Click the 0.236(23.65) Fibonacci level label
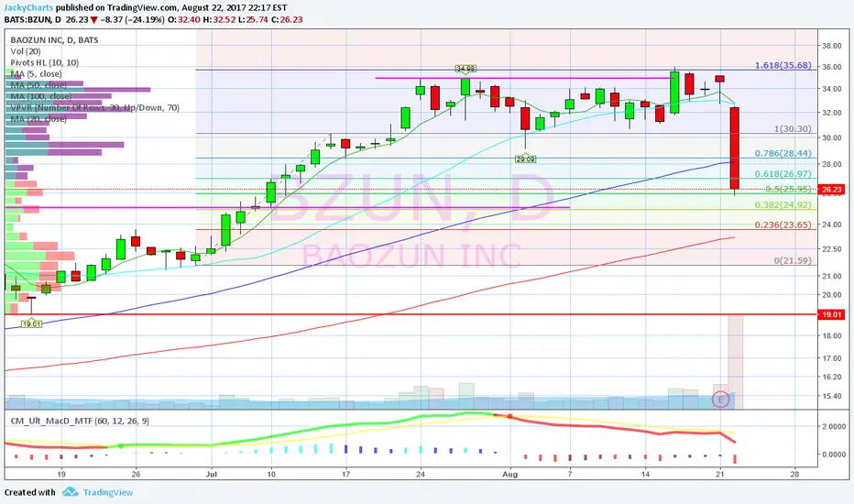This screenshot has height=504, width=854. tap(783, 225)
